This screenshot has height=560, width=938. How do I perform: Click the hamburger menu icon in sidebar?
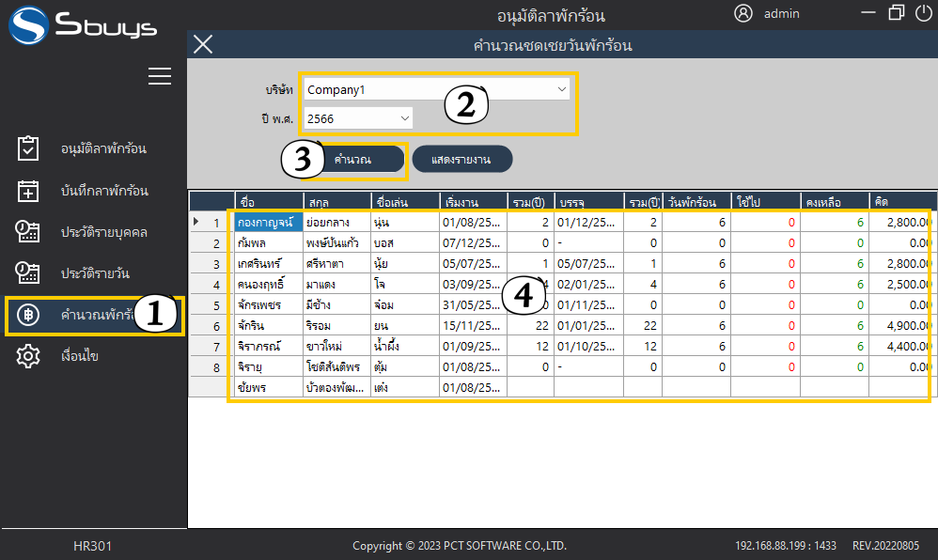pyautogui.click(x=160, y=77)
